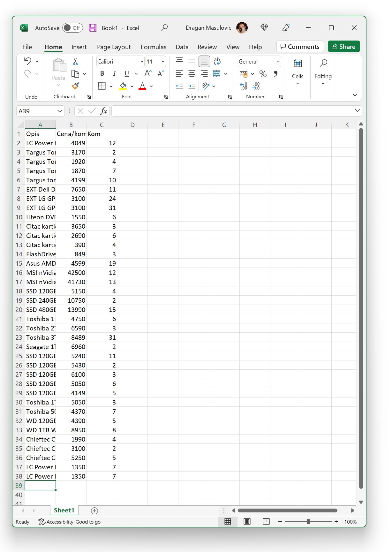Apply Comma Style number format

pyautogui.click(x=275, y=74)
